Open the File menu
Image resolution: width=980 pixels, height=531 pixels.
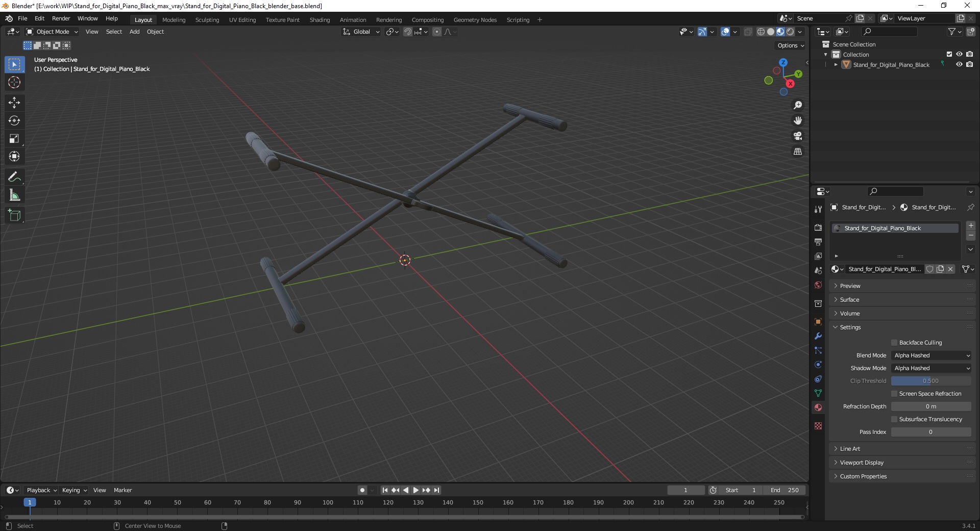(x=22, y=18)
